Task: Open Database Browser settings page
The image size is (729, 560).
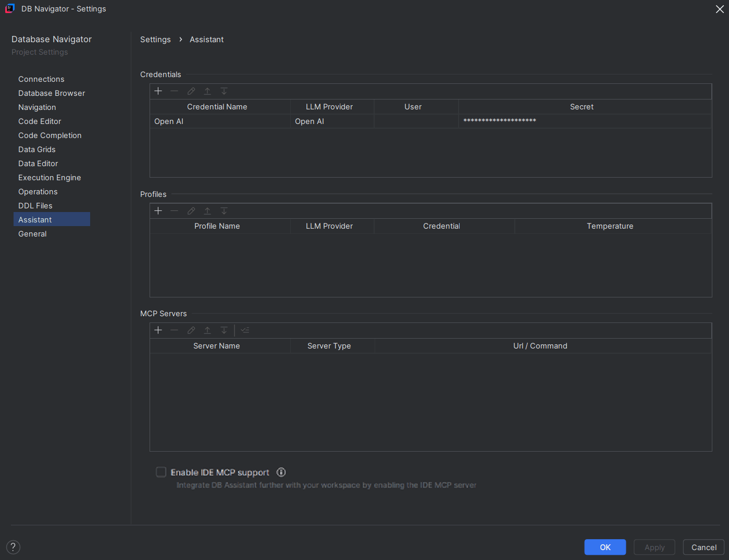Action: (x=52, y=93)
